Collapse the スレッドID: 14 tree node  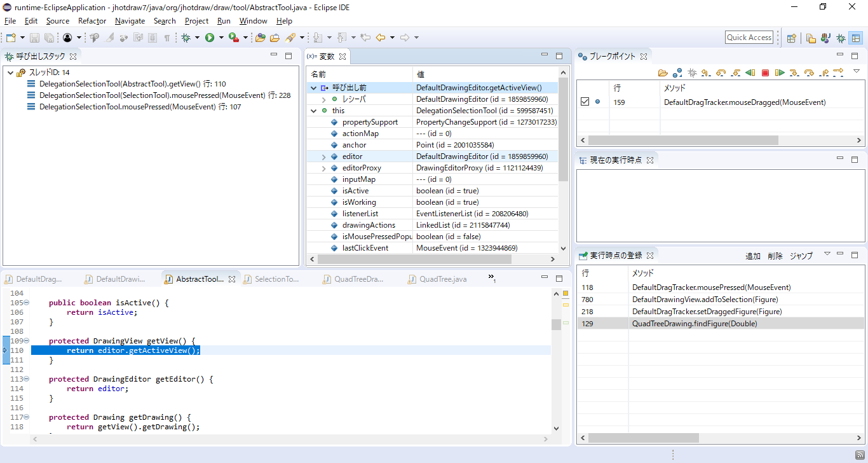[10, 73]
